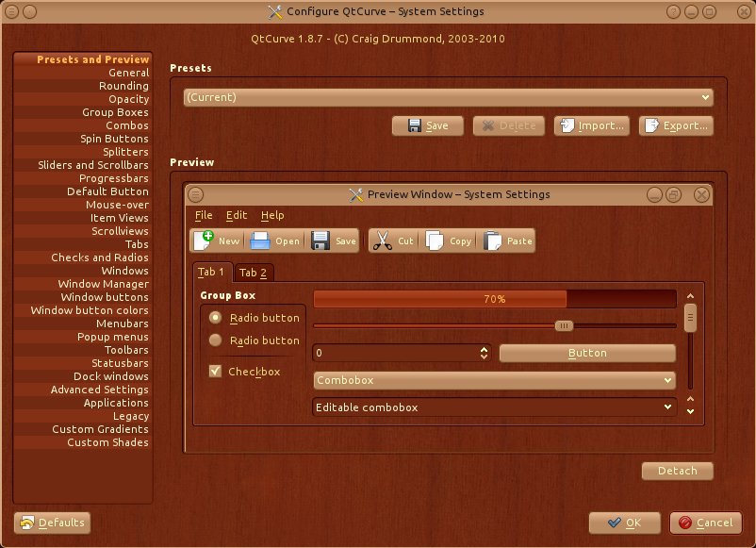Select Window button colors entry

[83, 310]
